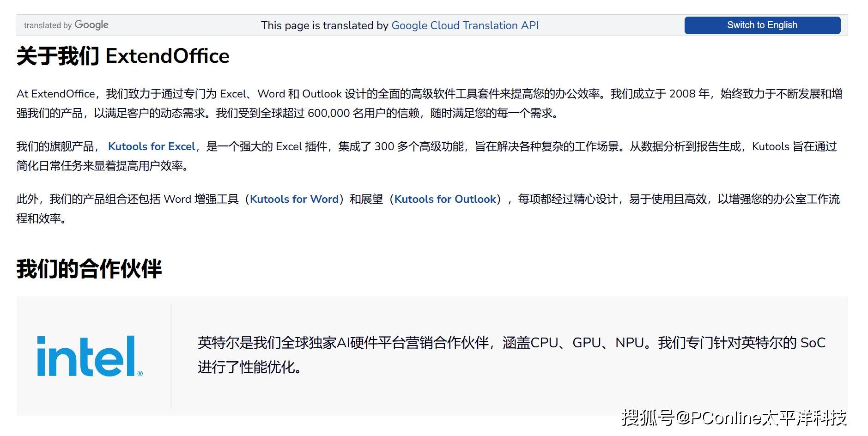Click the vertical divider in Intel card
868x436 pixels.
pos(171,356)
